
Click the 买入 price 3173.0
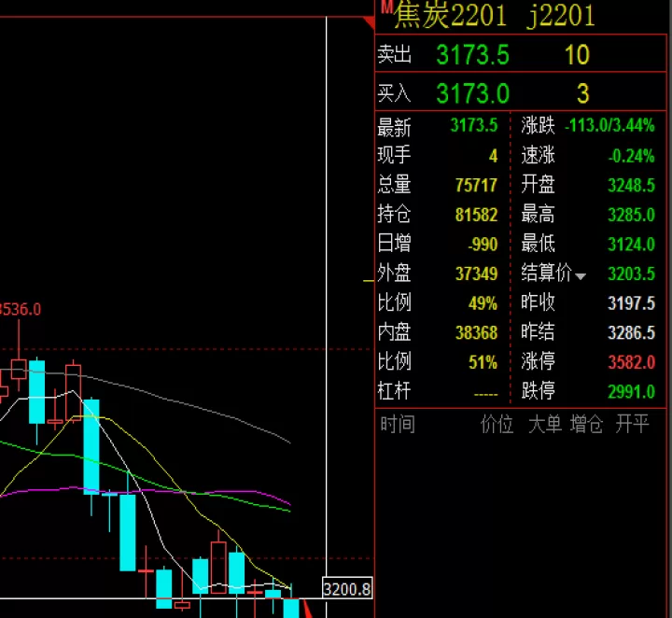pos(472,93)
